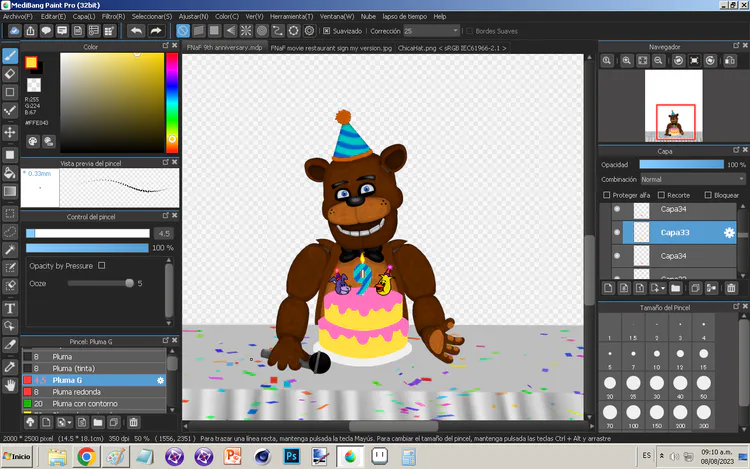Open the Herramienta menu
Screen dimensions: 750x469
(x=291, y=16)
